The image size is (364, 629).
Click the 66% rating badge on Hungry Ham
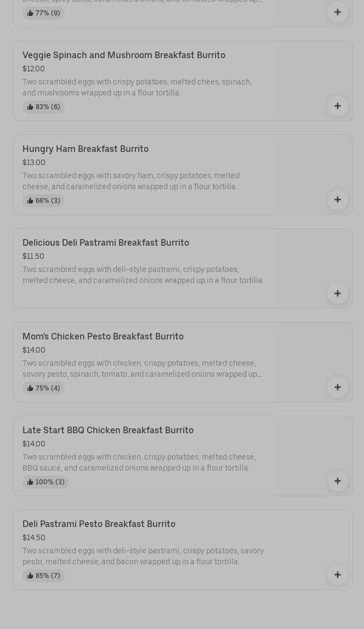(x=44, y=201)
